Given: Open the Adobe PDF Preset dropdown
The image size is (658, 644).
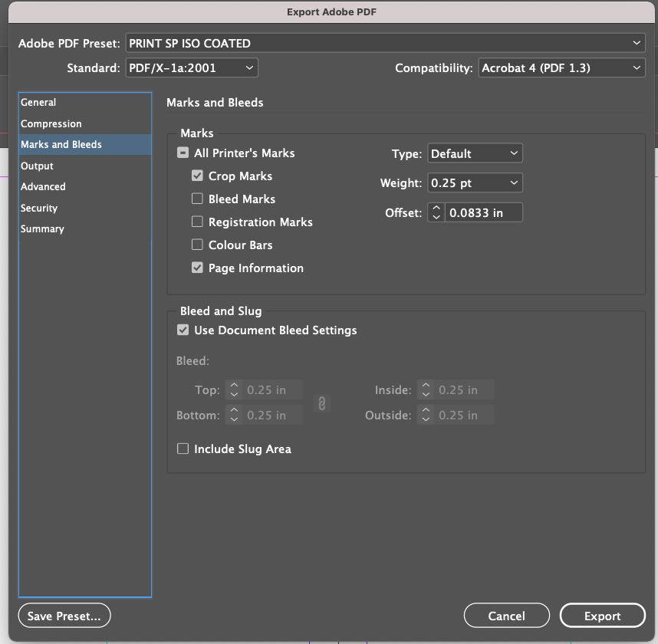Looking at the screenshot, I should click(x=385, y=43).
